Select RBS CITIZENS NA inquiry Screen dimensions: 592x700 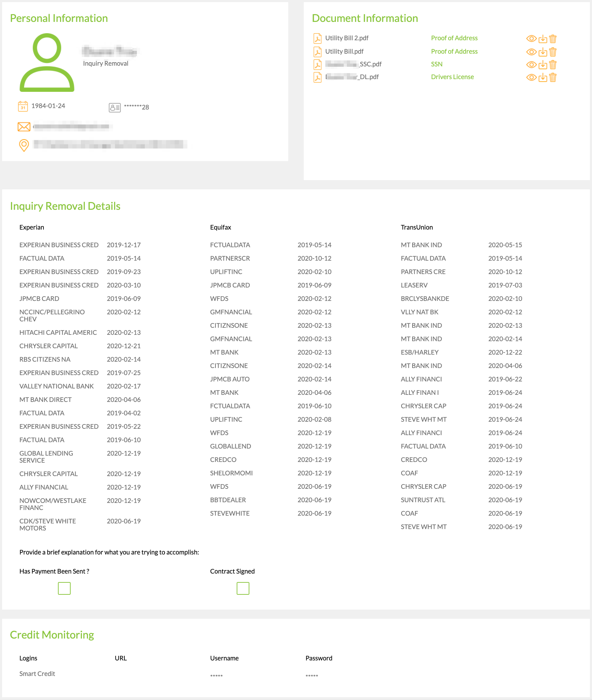click(45, 360)
